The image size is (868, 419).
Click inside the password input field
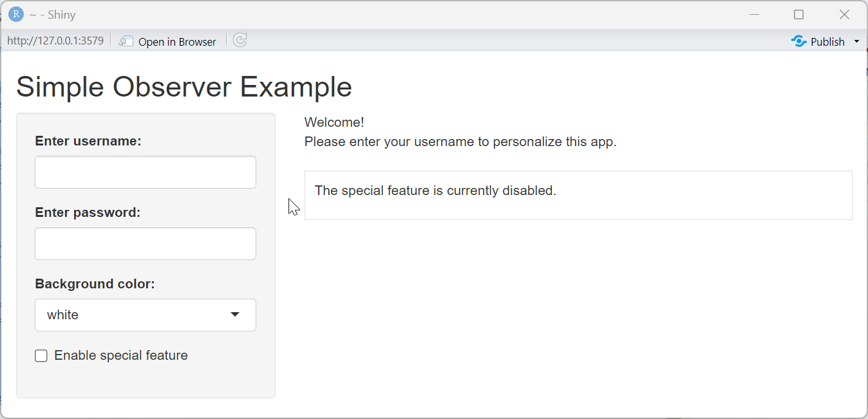pos(145,243)
